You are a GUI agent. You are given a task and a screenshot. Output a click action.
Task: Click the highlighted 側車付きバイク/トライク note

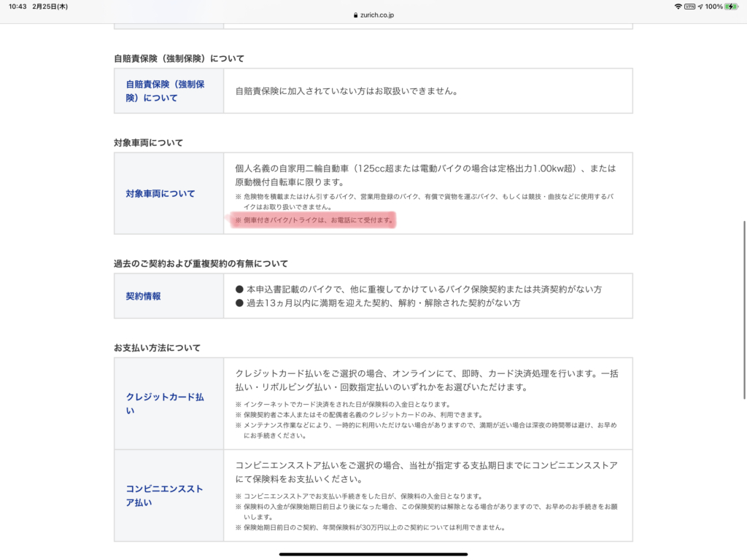pyautogui.click(x=314, y=220)
